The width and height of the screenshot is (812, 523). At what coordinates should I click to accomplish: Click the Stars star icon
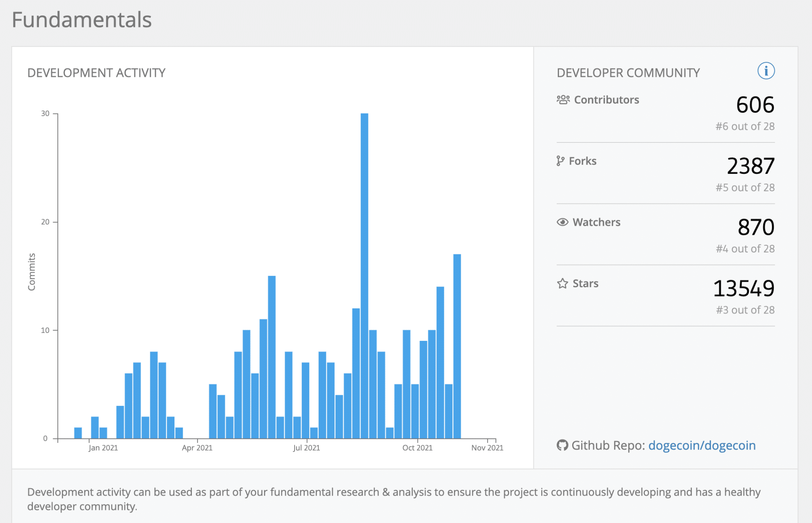[x=563, y=283]
